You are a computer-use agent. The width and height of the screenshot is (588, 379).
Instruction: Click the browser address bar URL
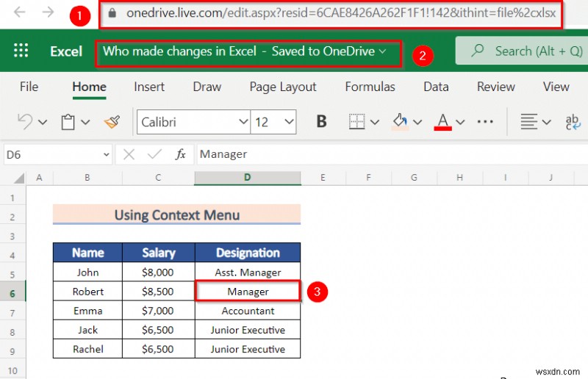[341, 13]
